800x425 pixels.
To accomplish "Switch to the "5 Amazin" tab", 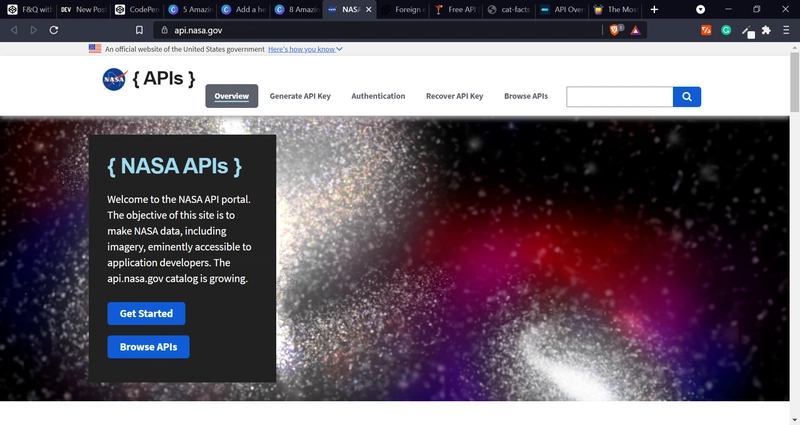I will 190,9.
